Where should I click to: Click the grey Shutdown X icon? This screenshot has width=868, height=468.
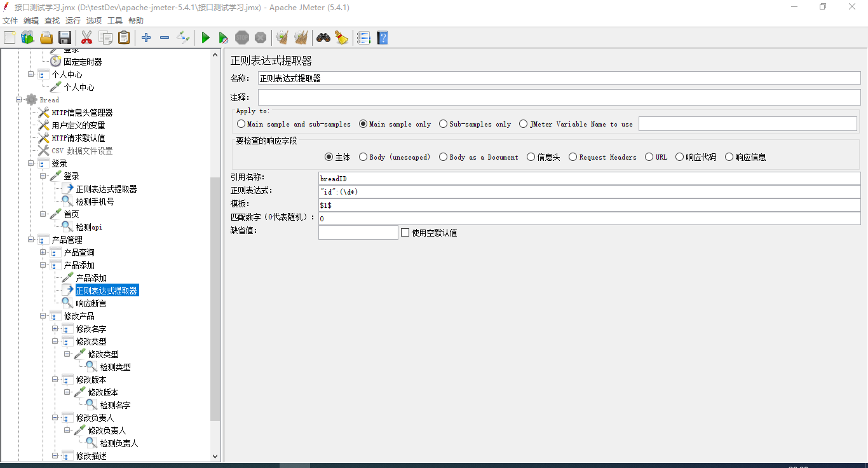coord(261,38)
